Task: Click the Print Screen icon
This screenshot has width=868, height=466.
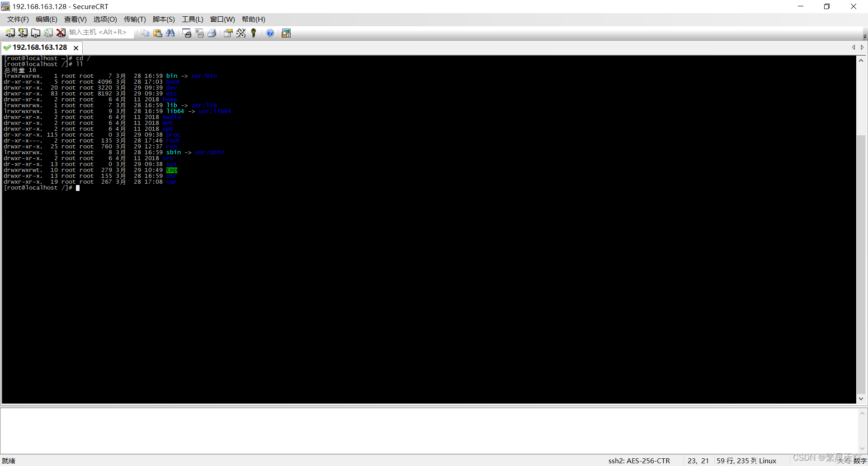Action: point(187,33)
